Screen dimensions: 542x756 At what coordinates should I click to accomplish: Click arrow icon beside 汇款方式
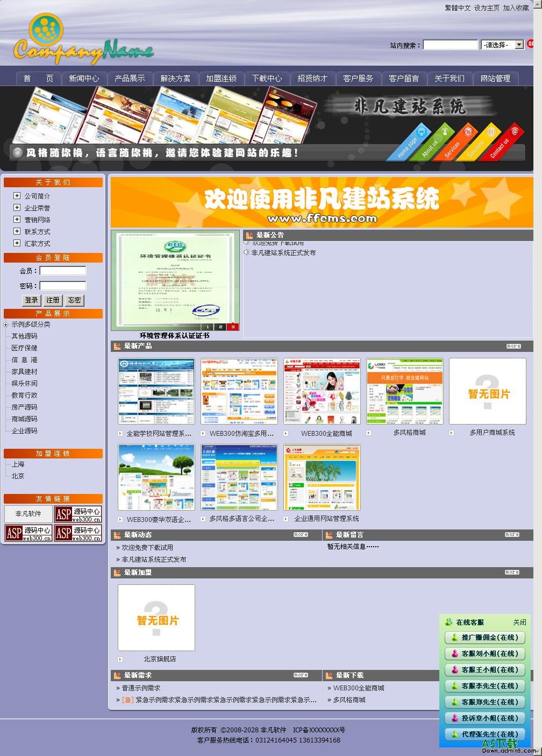tap(17, 243)
